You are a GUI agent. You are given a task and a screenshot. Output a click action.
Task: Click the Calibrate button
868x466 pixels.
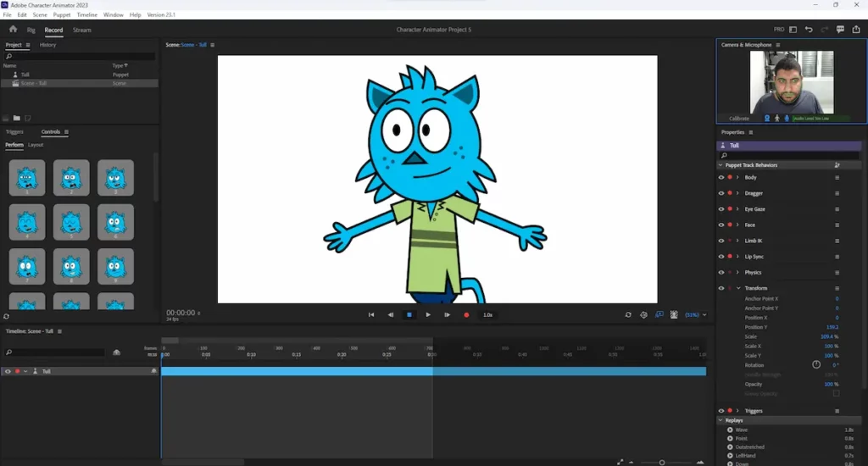click(739, 119)
